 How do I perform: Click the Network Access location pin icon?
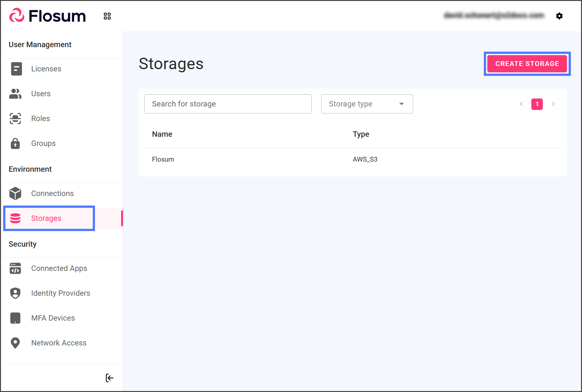pos(15,343)
